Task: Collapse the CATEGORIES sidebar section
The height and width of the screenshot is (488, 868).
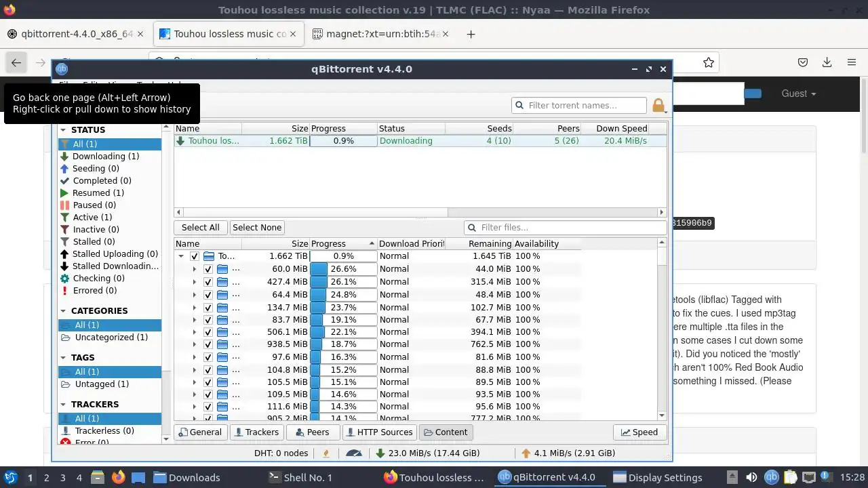Action: (x=63, y=310)
